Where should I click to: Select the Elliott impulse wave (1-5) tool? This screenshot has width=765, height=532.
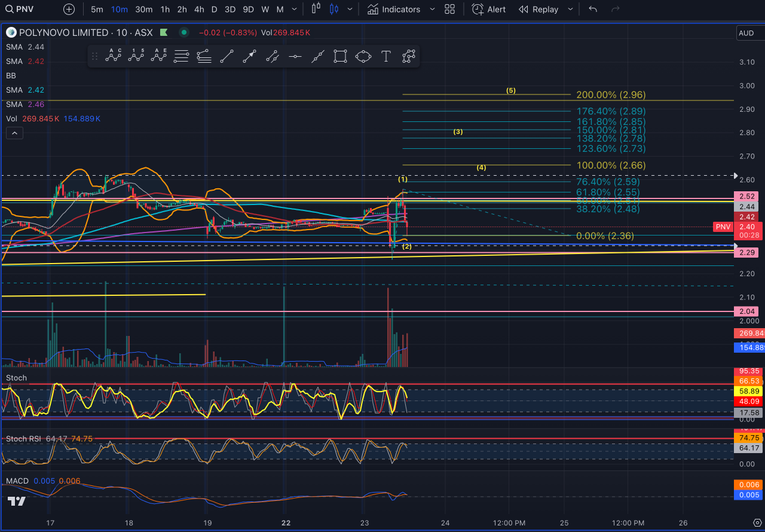click(136, 56)
